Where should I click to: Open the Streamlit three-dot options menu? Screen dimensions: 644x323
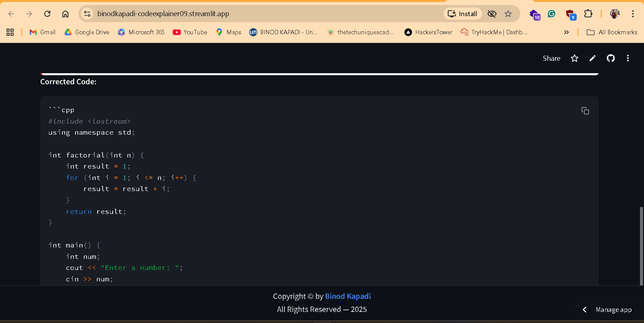(628, 58)
